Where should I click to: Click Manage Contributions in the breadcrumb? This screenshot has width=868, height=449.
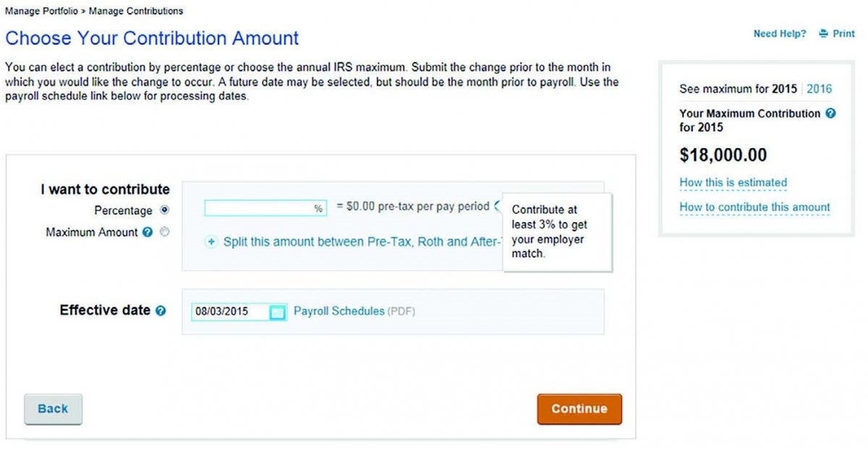[x=136, y=11]
